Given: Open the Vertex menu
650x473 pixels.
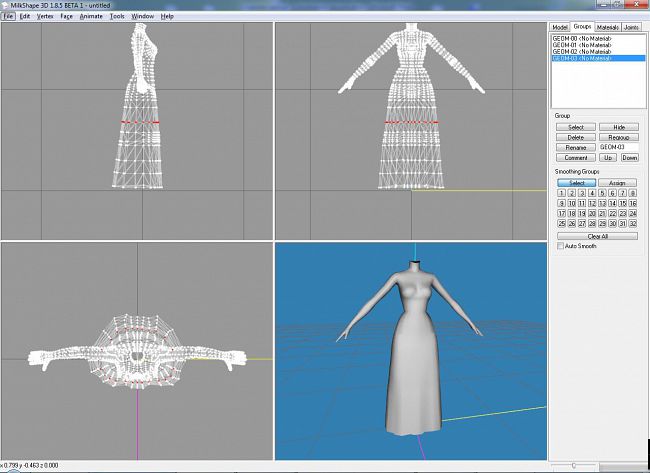Looking at the screenshot, I should [45, 16].
